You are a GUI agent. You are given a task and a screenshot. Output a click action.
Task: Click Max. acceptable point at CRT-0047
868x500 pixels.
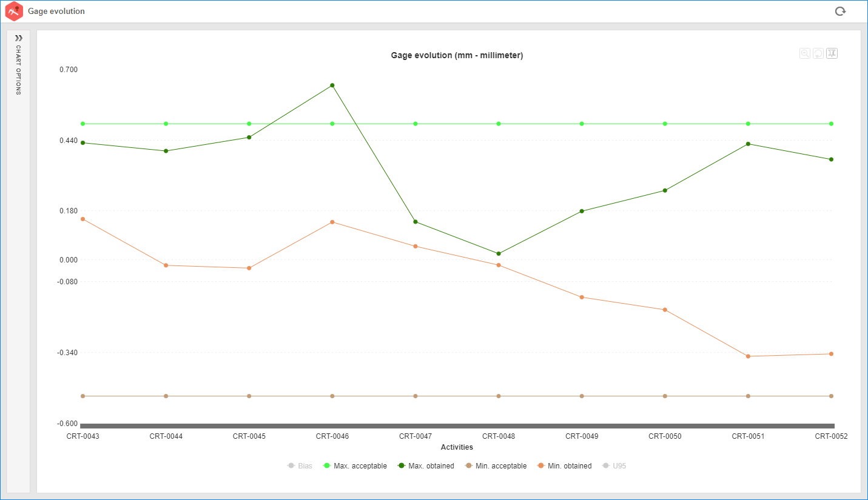tap(415, 124)
